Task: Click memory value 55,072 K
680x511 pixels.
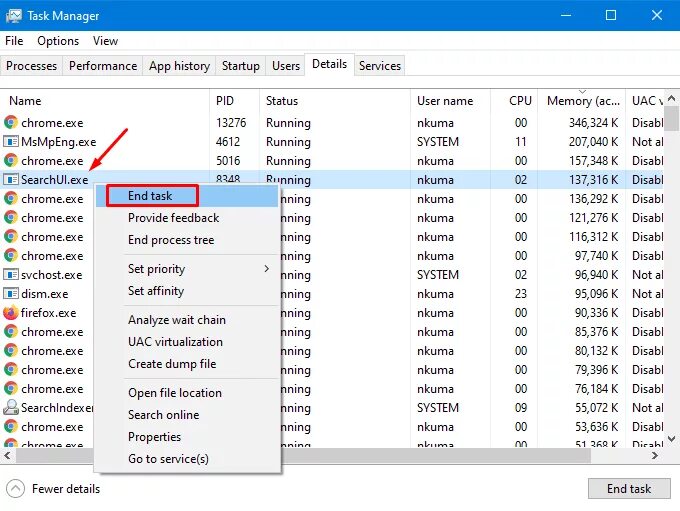Action: point(596,408)
